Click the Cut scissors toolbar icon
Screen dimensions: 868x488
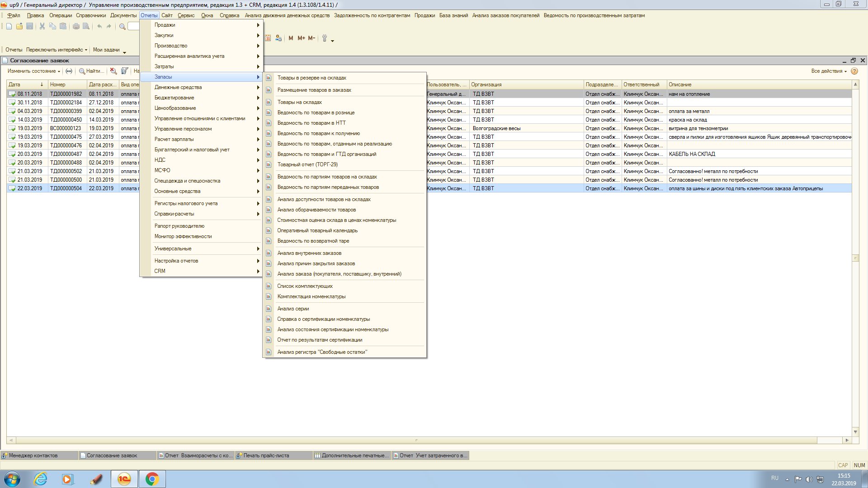tap(42, 26)
